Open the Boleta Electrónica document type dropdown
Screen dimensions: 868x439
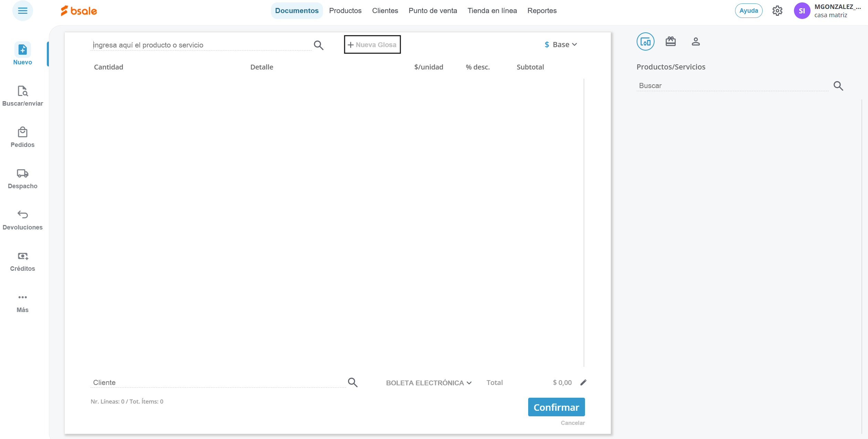coord(428,383)
